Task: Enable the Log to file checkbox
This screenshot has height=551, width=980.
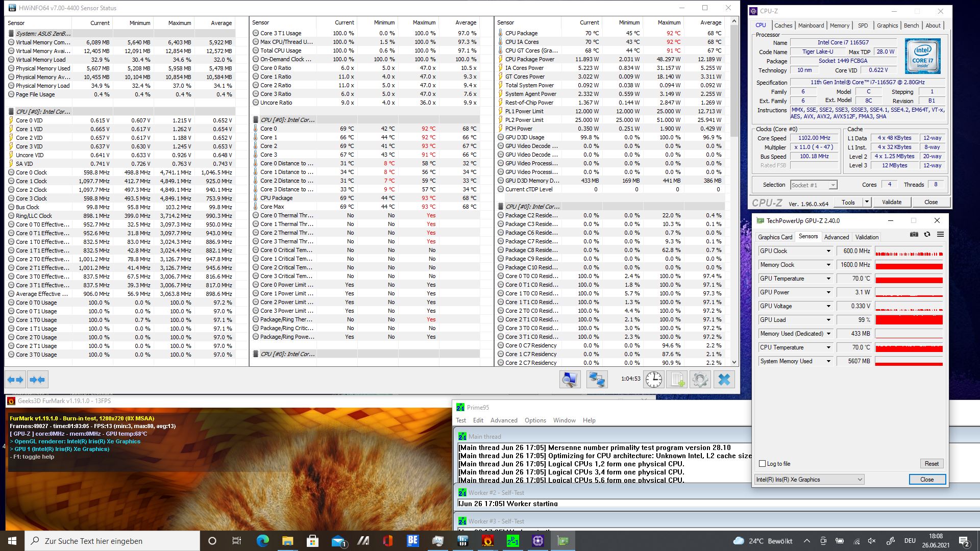Action: pyautogui.click(x=763, y=464)
